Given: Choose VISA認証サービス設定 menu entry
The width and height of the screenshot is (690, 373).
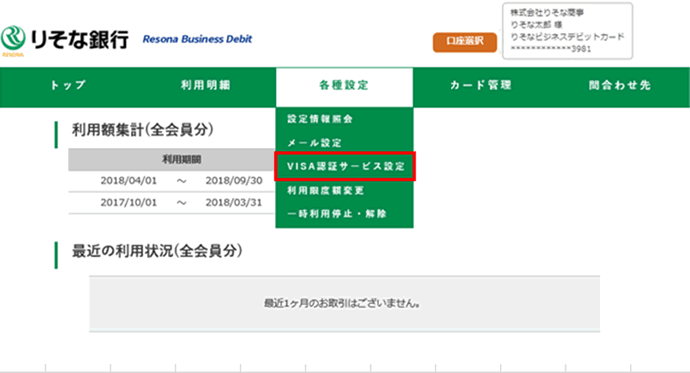Looking at the screenshot, I should [x=345, y=166].
